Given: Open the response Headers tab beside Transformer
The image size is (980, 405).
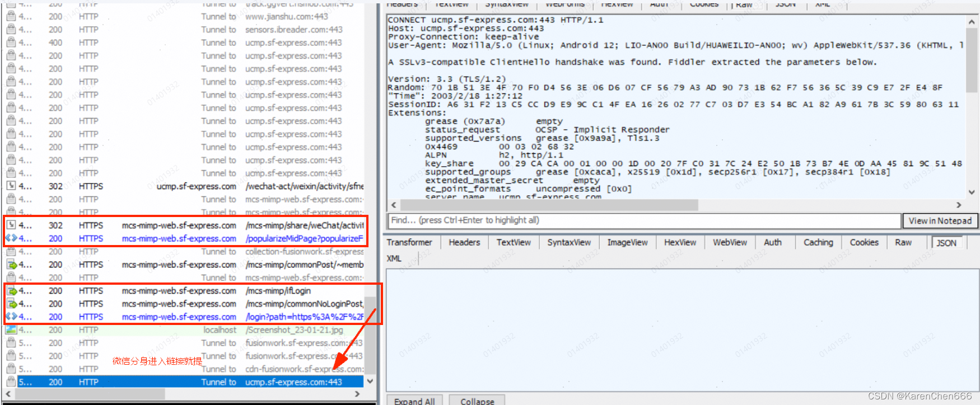Looking at the screenshot, I should (x=464, y=242).
